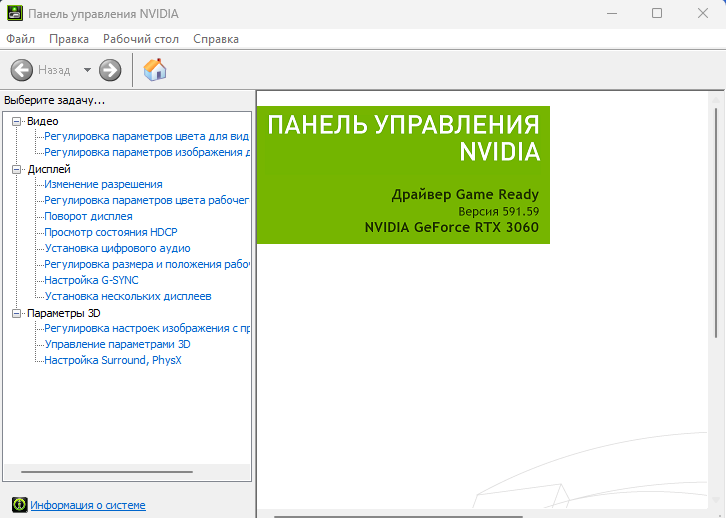Image resolution: width=726 pixels, height=518 pixels.
Task: Open the Информация о системе link
Action: pos(88,505)
